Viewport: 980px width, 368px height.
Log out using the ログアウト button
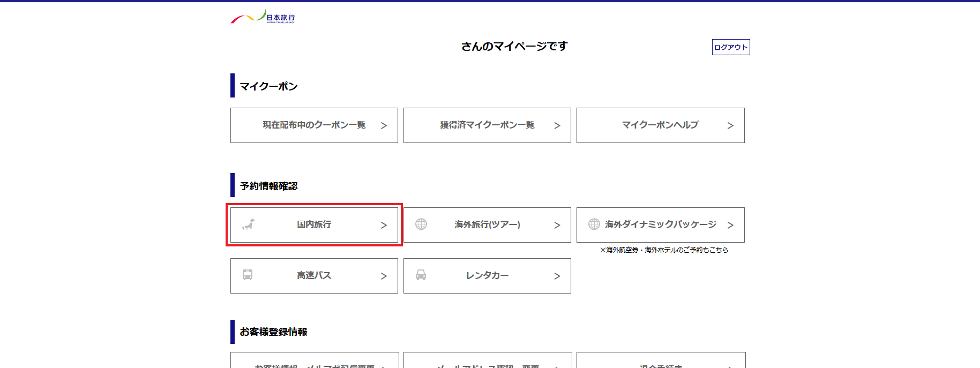coord(730,47)
